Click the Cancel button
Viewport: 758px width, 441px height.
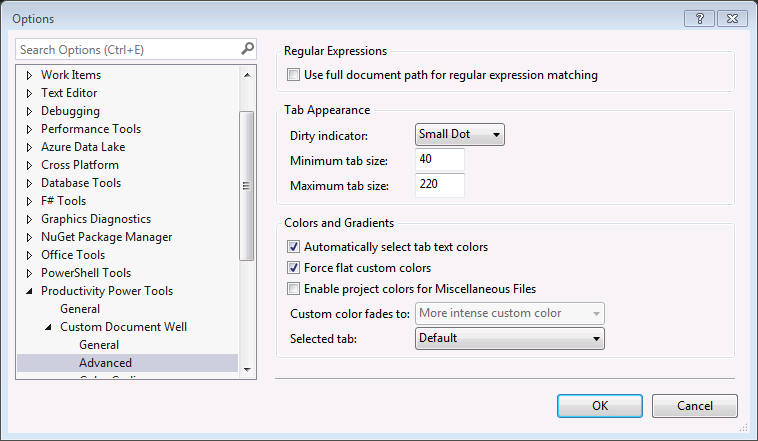point(694,405)
